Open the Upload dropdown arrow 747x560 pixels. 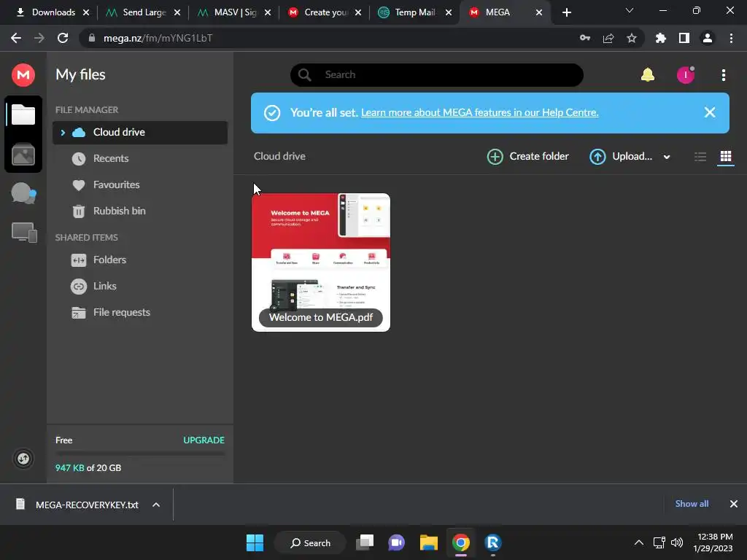667,157
